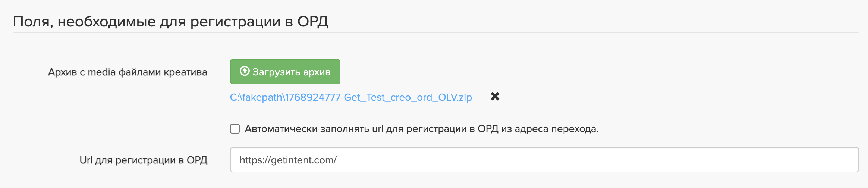
Task: Click the blue C:\fakepath zip filename
Action: click(x=350, y=97)
